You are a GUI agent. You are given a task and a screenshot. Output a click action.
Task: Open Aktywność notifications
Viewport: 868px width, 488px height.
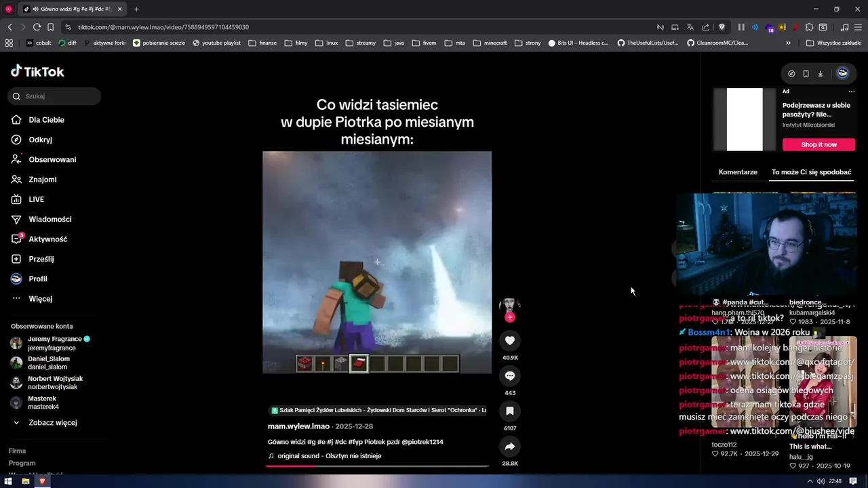coord(47,239)
